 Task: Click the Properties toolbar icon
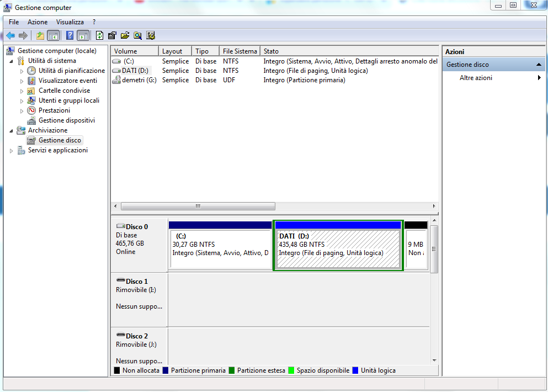click(x=112, y=36)
